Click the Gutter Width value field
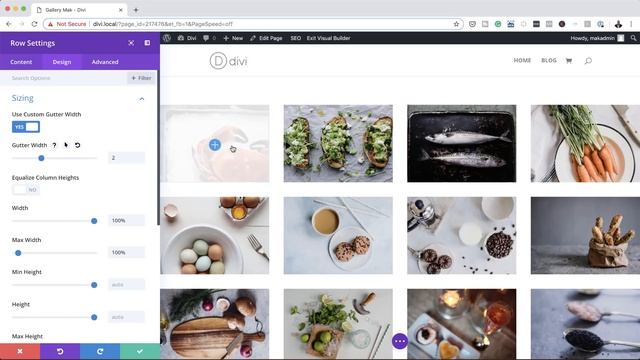The width and height of the screenshot is (640, 360). click(127, 158)
